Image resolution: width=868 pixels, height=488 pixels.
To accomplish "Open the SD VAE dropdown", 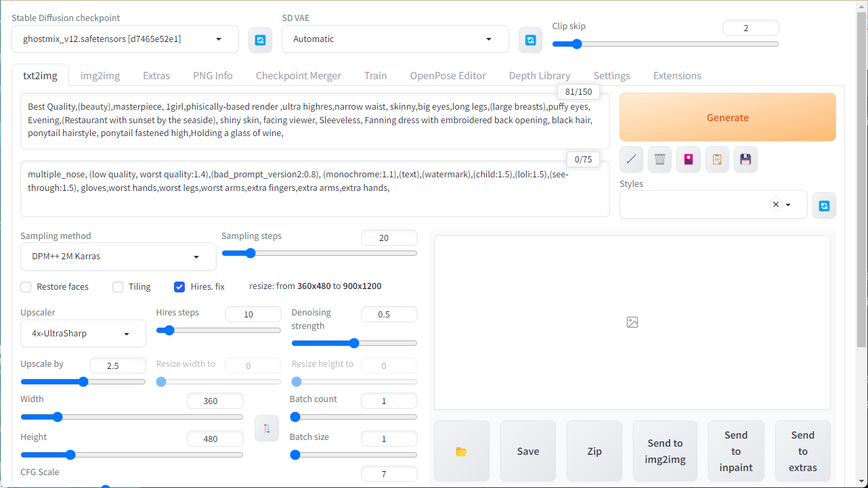I will pyautogui.click(x=395, y=39).
